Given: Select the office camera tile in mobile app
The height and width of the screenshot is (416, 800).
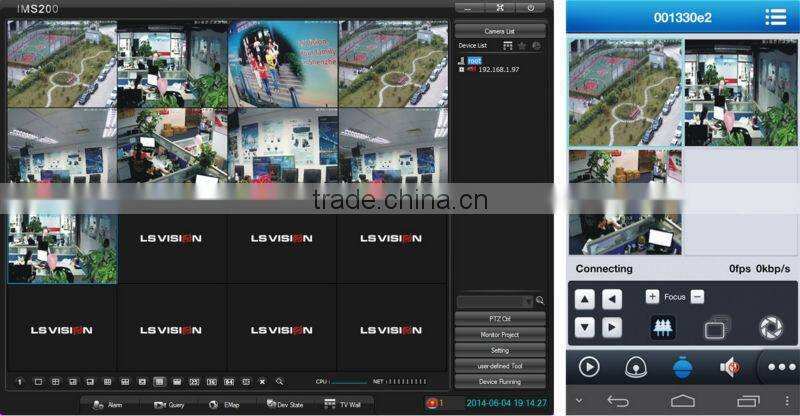Looking at the screenshot, I should click(x=740, y=93).
